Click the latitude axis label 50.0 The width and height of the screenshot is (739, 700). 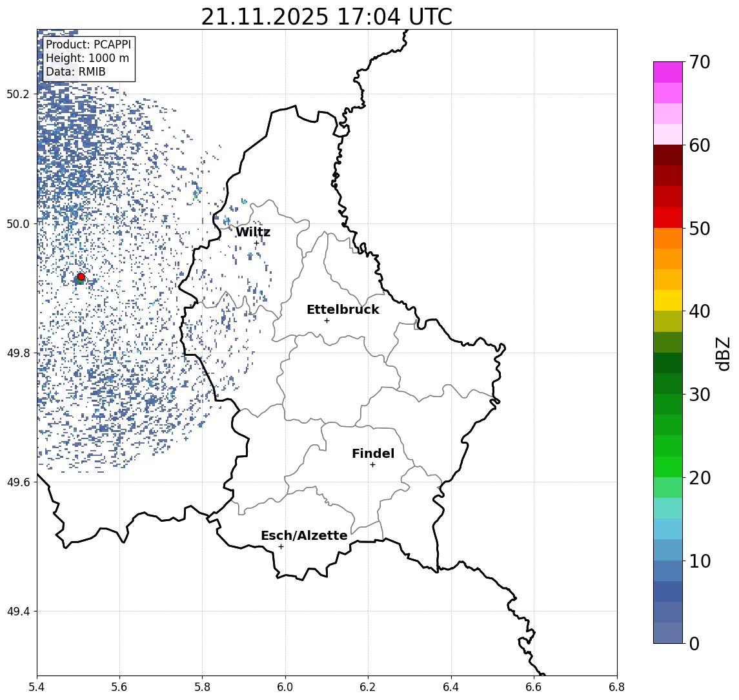tap(17, 223)
